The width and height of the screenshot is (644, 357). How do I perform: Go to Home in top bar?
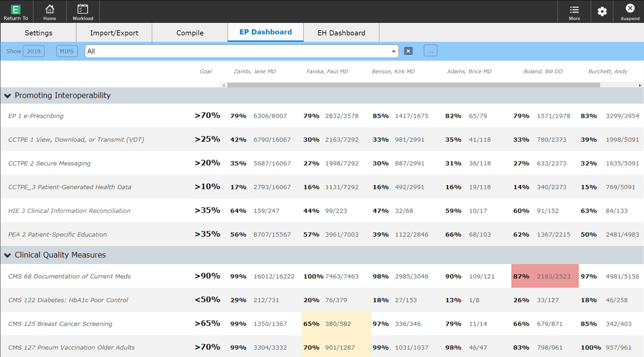point(49,11)
